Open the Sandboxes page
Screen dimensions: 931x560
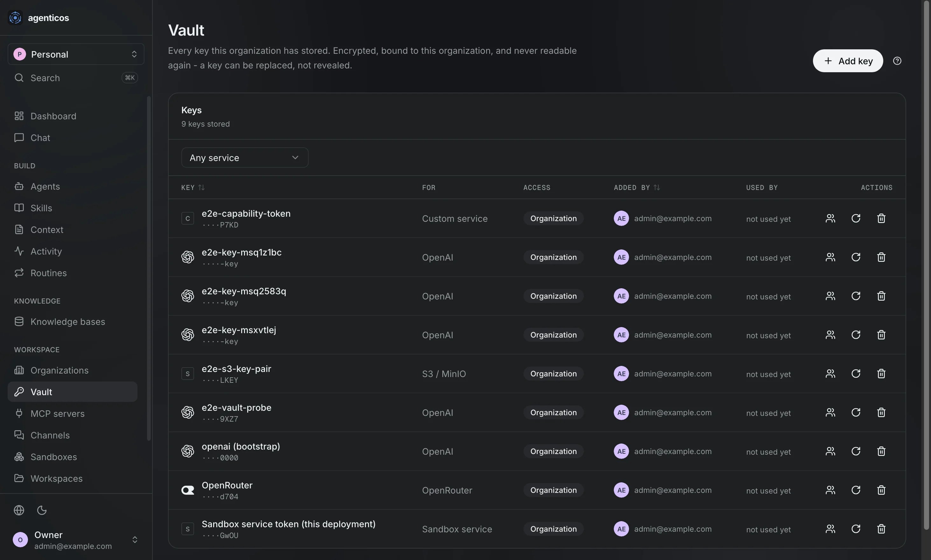[x=73, y=457]
